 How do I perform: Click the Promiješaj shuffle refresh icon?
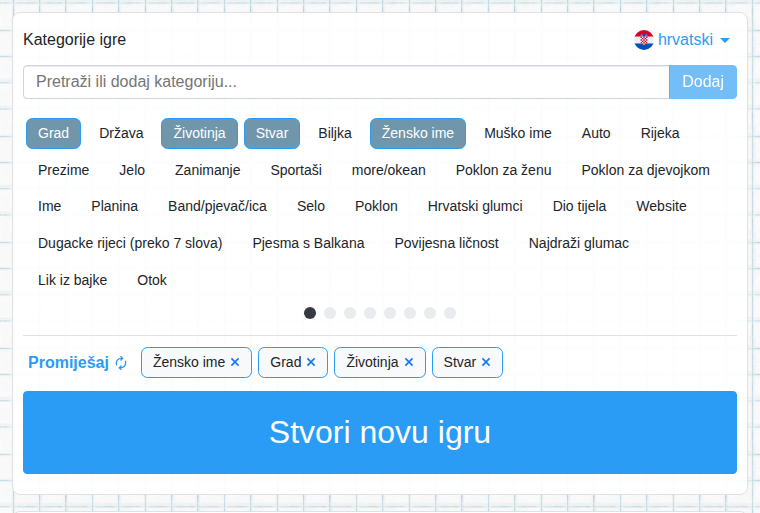(121, 363)
